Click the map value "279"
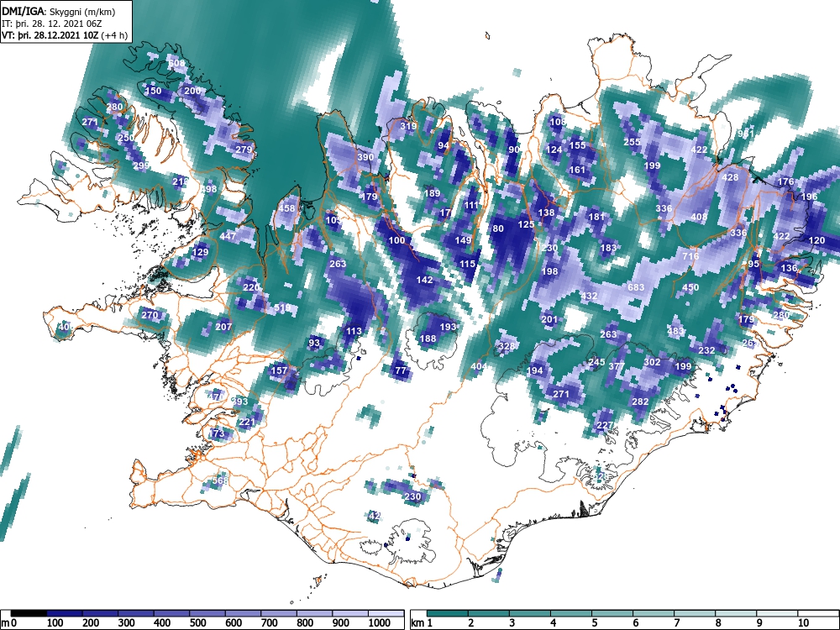Screen dimensions: 840x630 click(x=244, y=150)
